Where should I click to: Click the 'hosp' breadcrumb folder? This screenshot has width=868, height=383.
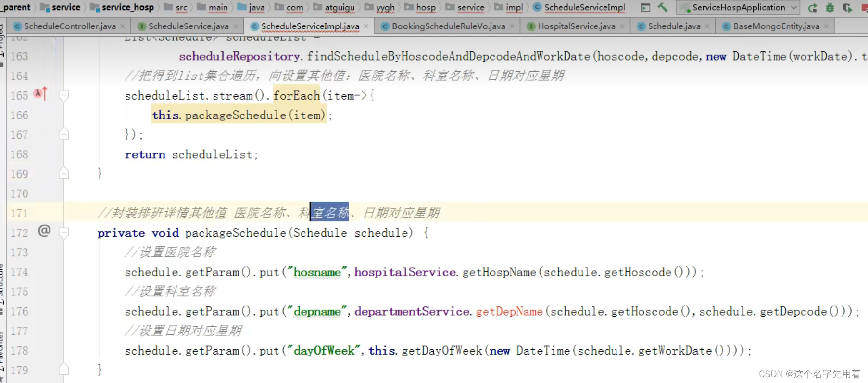pyautogui.click(x=421, y=7)
